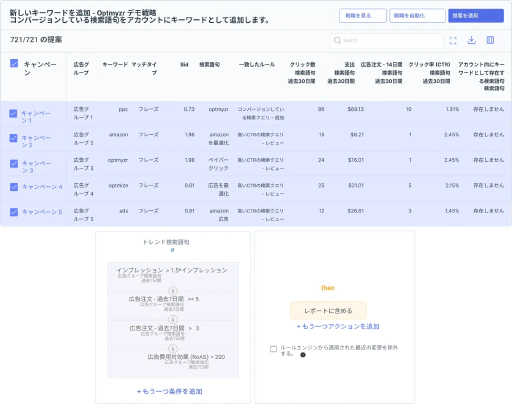The width and height of the screenshot is (512, 406).
Task: Open the キャンペーン 4 link
Action: coord(42,187)
